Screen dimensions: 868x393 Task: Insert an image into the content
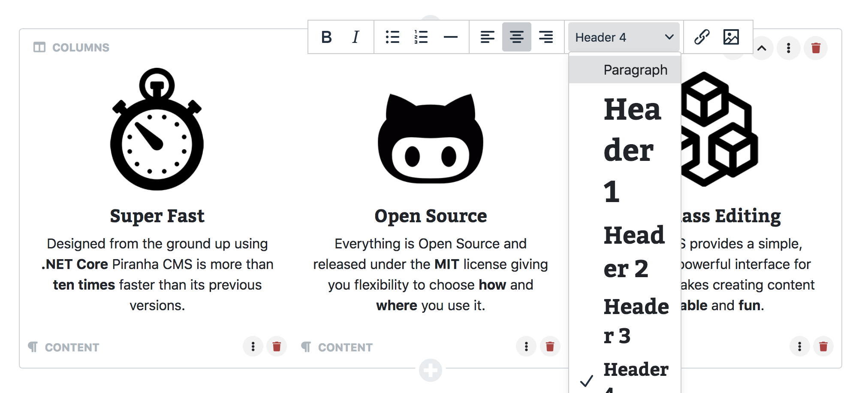tap(731, 37)
